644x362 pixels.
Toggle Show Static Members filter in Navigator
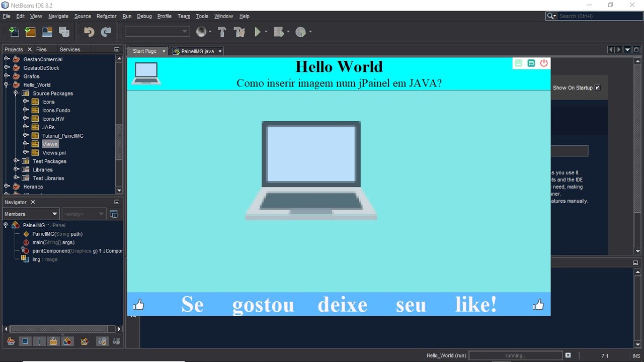(39, 341)
